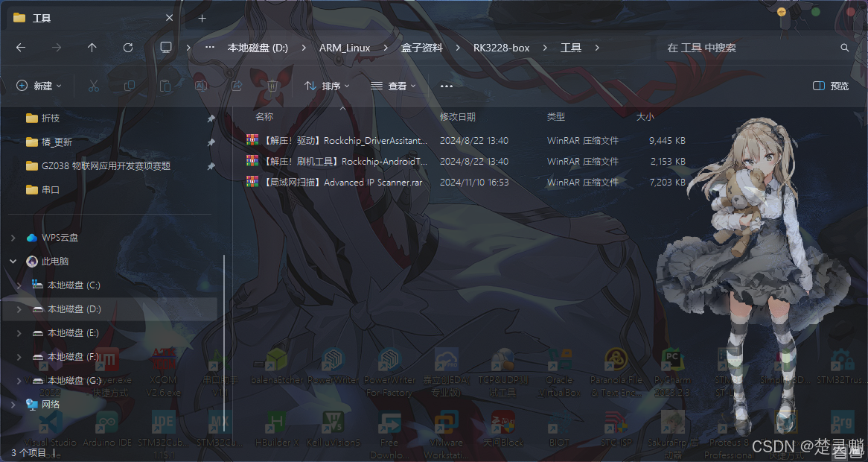Open the 查看 view dropdown
This screenshot has height=462, width=868.
tap(393, 85)
